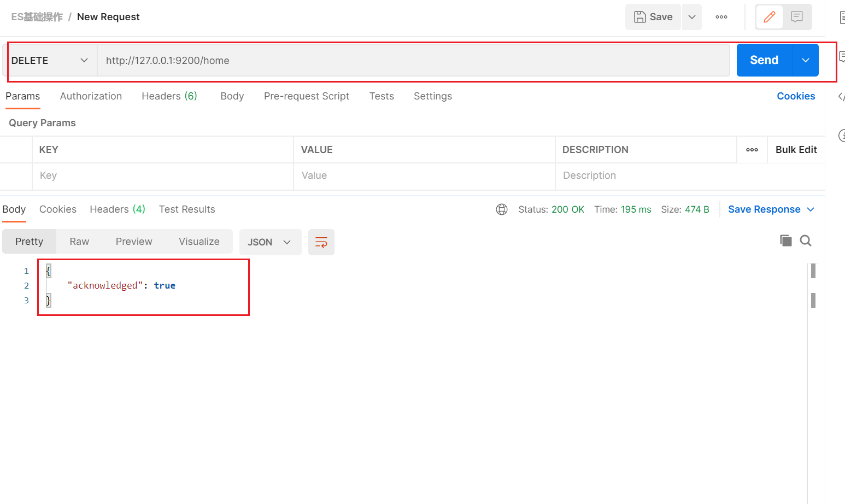The image size is (845, 504).
Task: Open the JSON response format dropdown
Action: pos(270,242)
